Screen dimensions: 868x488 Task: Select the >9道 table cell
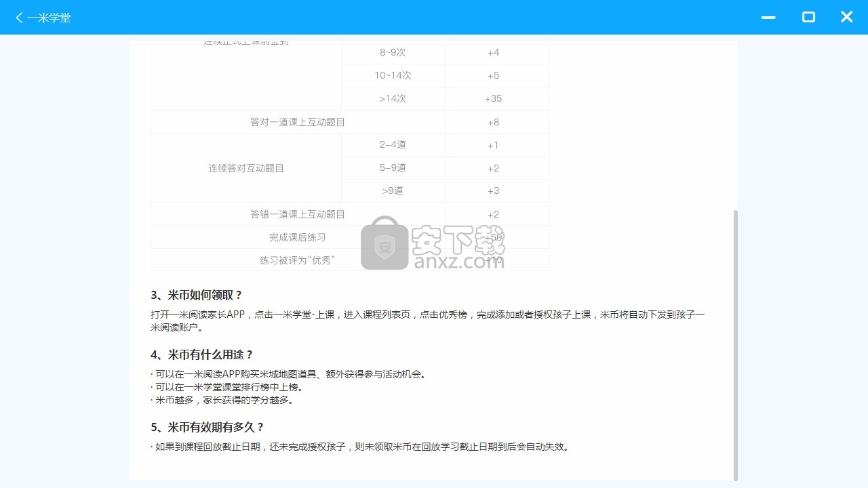pos(393,190)
